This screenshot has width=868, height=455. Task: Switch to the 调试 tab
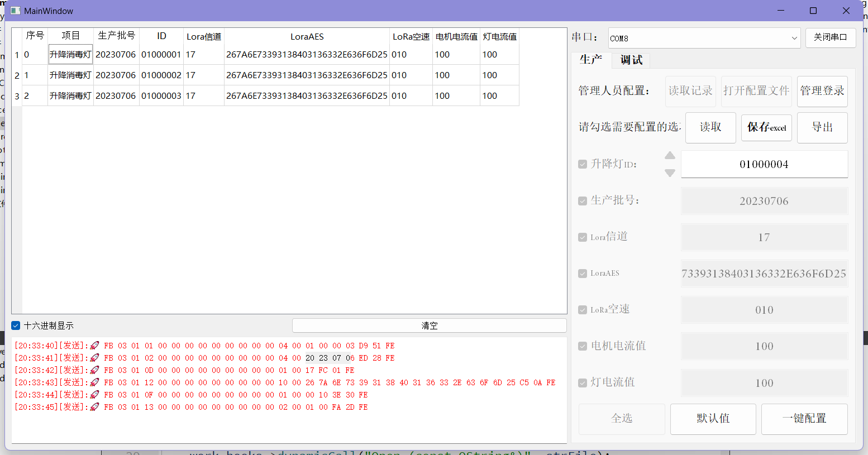pyautogui.click(x=631, y=60)
